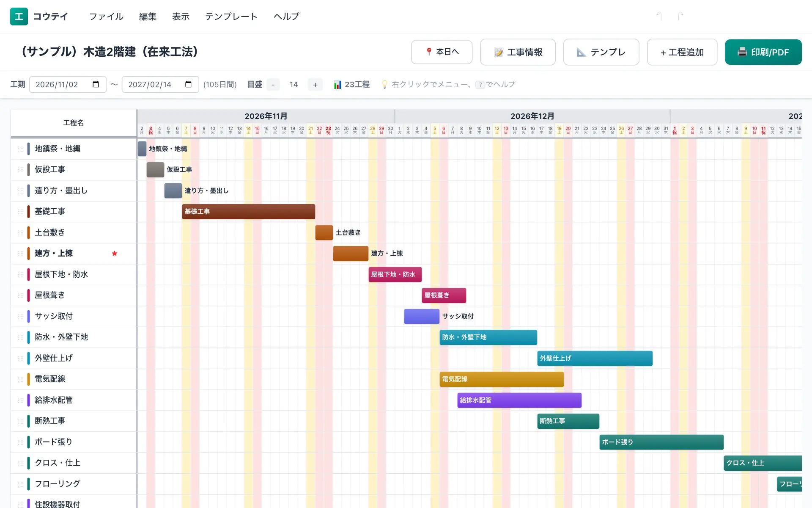Click the undo arrow icon
812x508 pixels.
(x=659, y=16)
